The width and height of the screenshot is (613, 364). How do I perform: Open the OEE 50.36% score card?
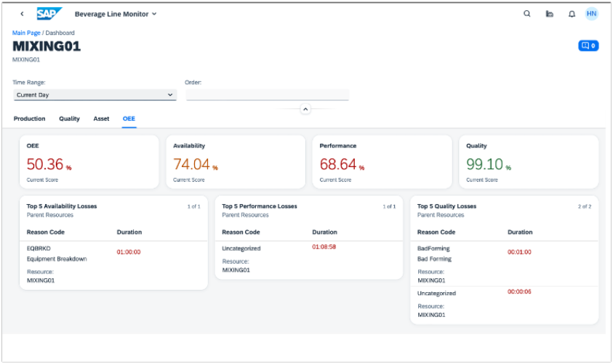(89, 162)
